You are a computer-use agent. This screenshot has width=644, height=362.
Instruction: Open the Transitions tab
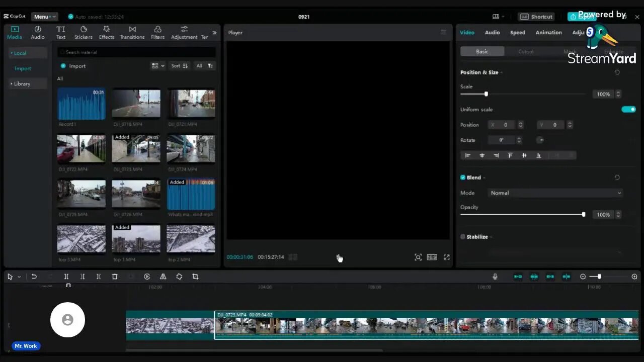(x=132, y=33)
